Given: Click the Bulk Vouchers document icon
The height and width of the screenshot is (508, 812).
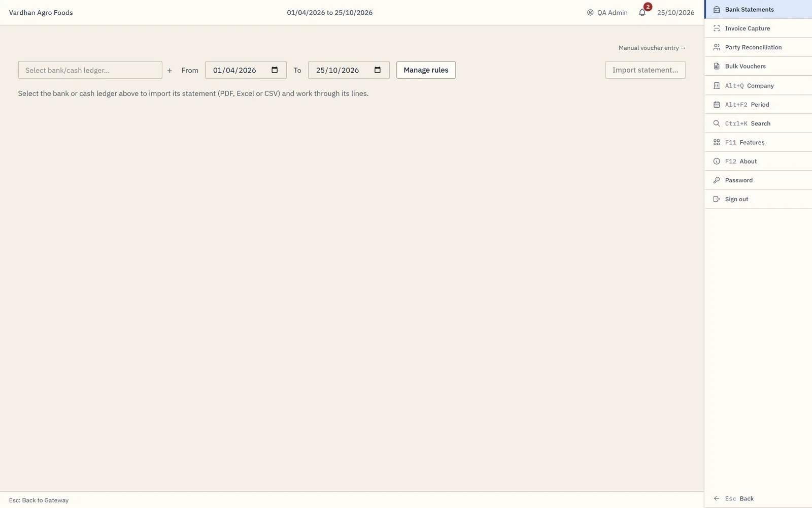Looking at the screenshot, I should pos(717,66).
